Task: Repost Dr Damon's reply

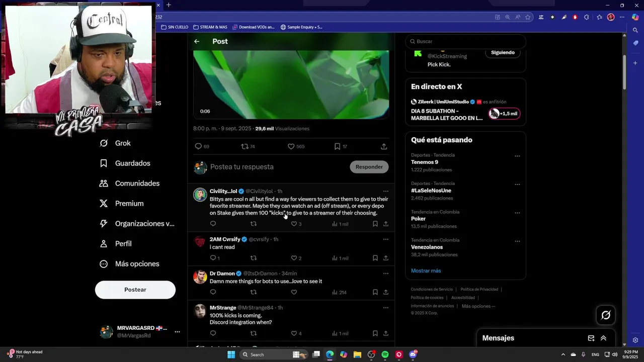Action: pos(254,292)
